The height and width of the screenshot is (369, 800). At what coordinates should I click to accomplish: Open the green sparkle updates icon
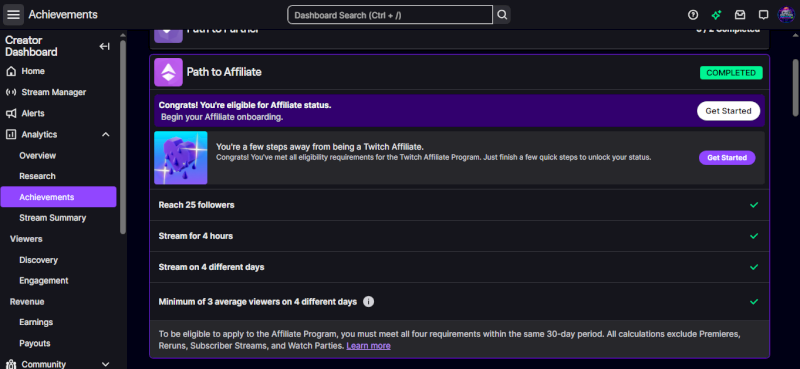[x=716, y=15]
